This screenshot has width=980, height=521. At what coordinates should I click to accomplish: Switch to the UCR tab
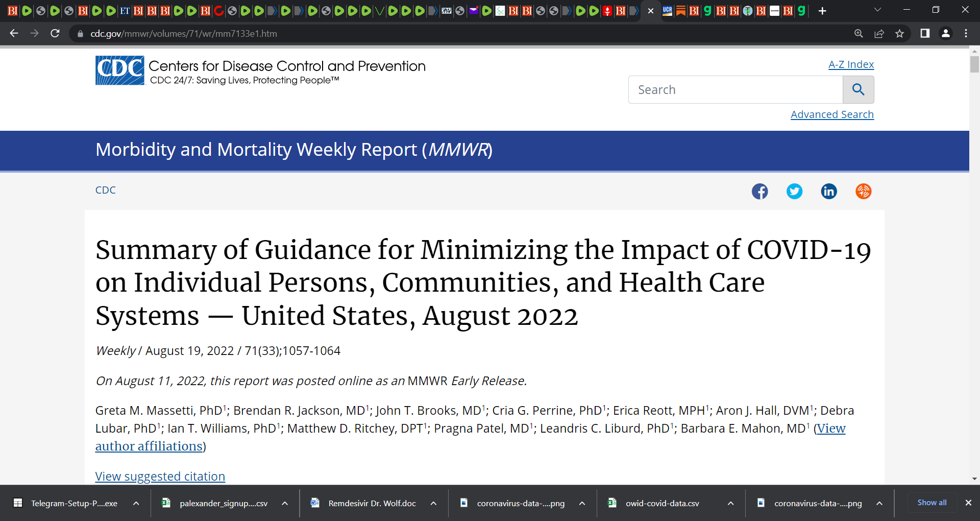tap(667, 11)
